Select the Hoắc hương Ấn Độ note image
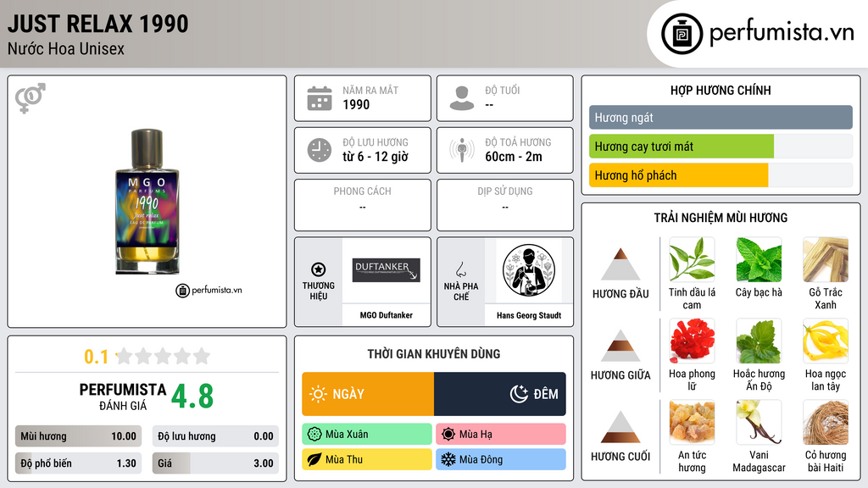Image resolution: width=868 pixels, height=488 pixels. (x=759, y=341)
